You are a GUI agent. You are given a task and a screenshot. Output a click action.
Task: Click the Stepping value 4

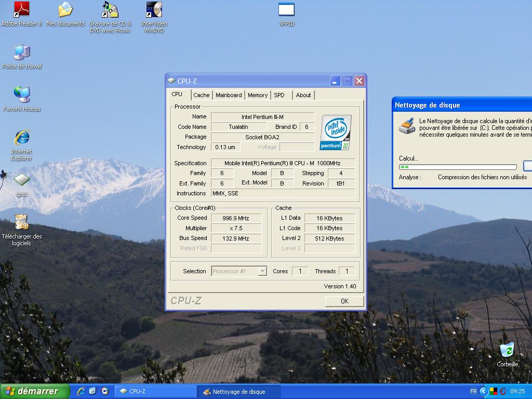(341, 174)
